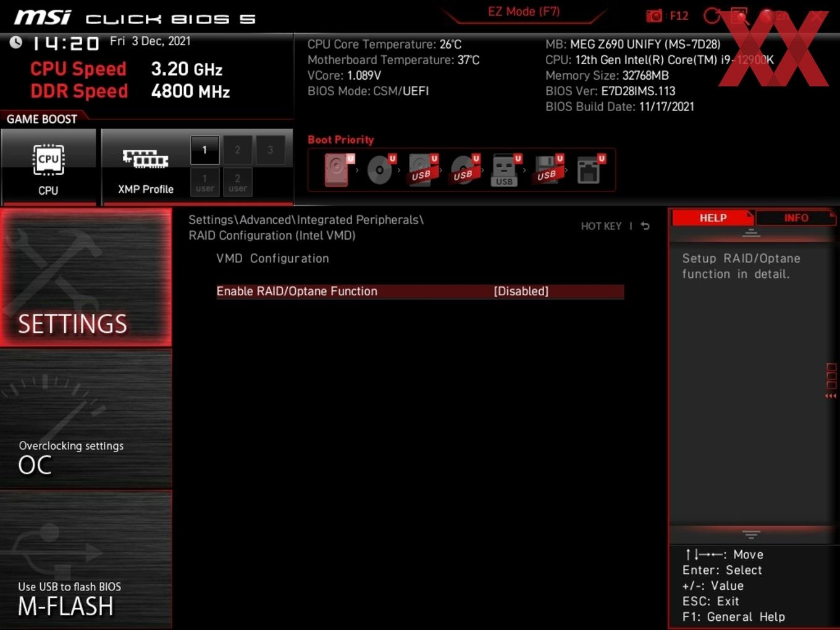
Task: Click the Boot Priority heading
Action: click(x=341, y=140)
